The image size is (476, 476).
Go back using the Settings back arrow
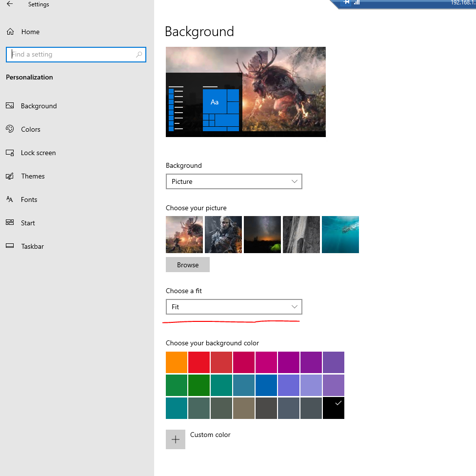[10, 4]
